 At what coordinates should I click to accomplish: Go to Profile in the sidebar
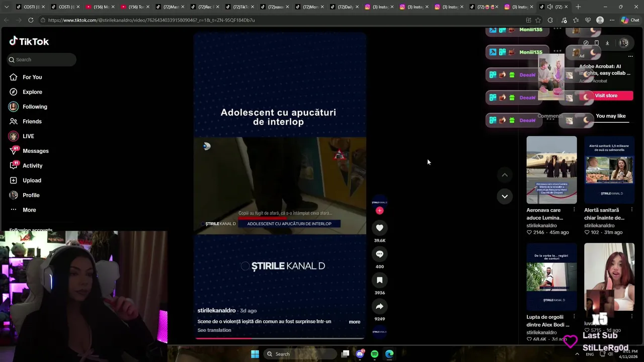point(31,195)
